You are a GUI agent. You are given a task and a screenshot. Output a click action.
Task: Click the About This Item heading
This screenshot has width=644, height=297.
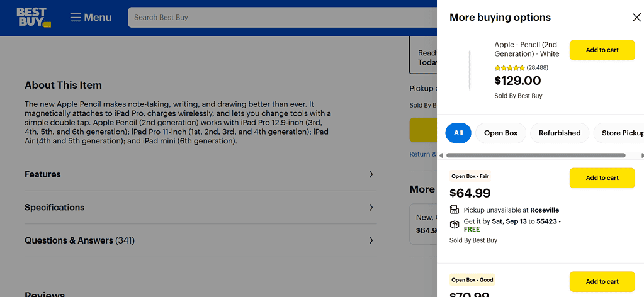pyautogui.click(x=63, y=86)
